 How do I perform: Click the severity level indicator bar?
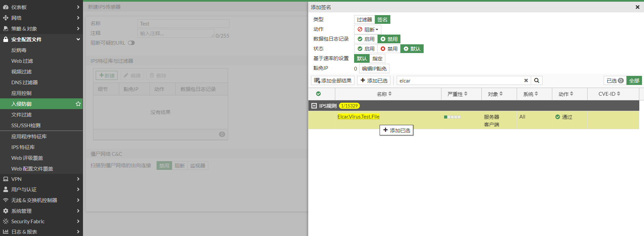452,117
